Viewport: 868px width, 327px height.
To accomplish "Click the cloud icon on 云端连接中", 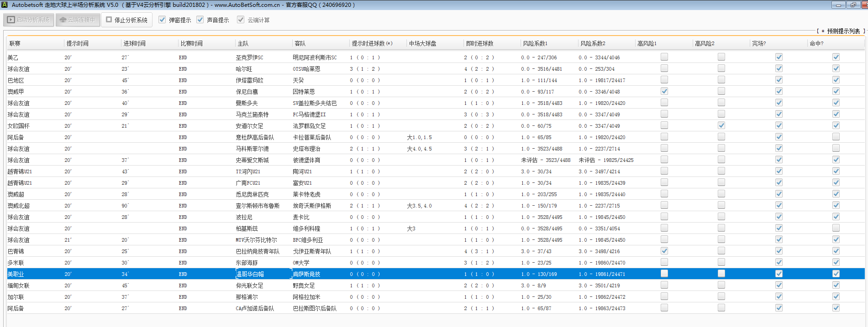I will [x=63, y=20].
